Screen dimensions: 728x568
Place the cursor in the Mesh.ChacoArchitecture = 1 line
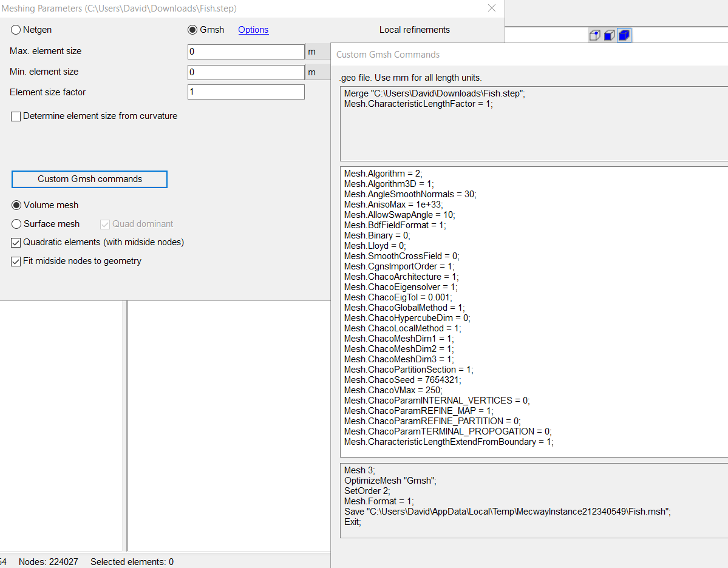[401, 277]
